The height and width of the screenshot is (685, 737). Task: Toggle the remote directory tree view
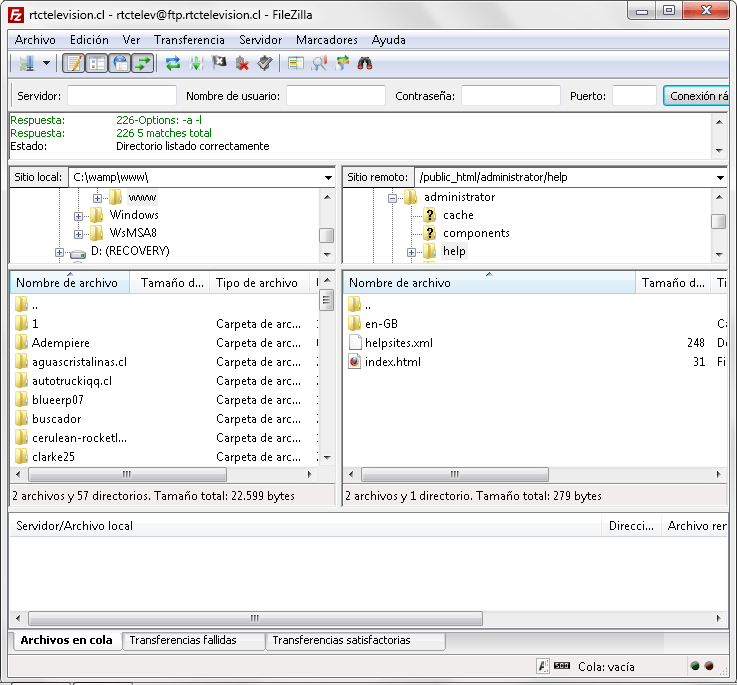pos(120,63)
